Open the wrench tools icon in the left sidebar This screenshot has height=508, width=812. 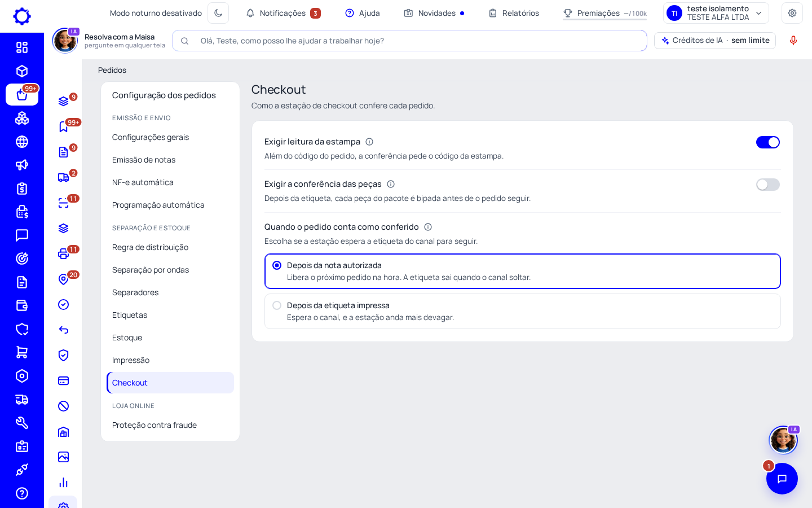click(22, 423)
